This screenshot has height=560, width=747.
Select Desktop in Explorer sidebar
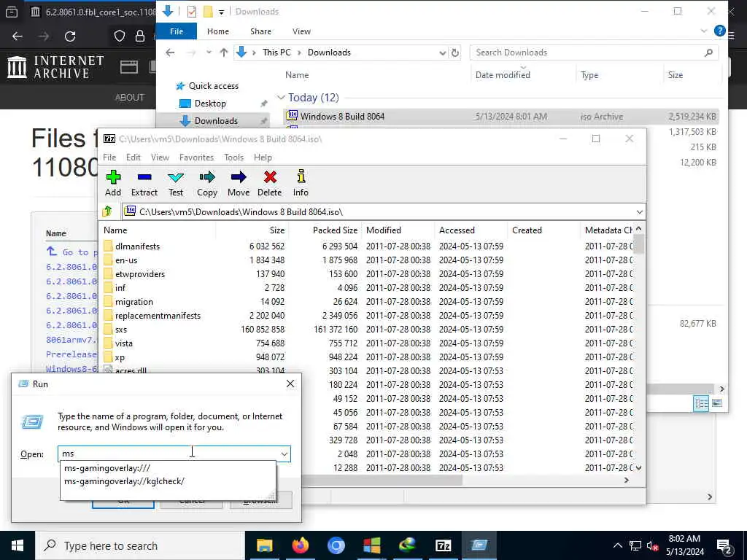(210, 104)
